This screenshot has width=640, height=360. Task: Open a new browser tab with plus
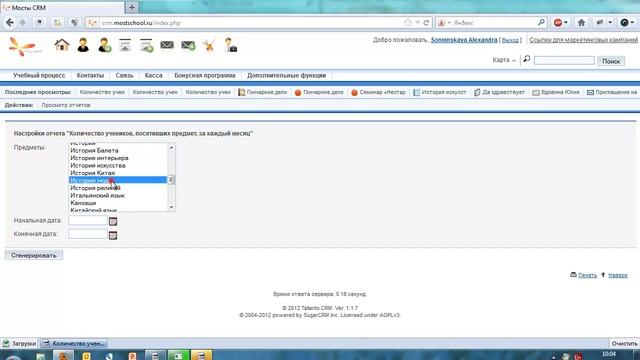coord(132,7)
